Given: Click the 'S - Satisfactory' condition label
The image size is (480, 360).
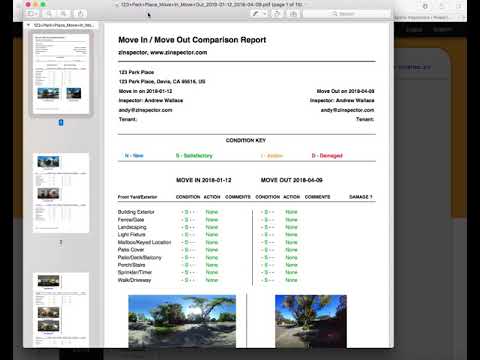Looking at the screenshot, I should tap(194, 156).
